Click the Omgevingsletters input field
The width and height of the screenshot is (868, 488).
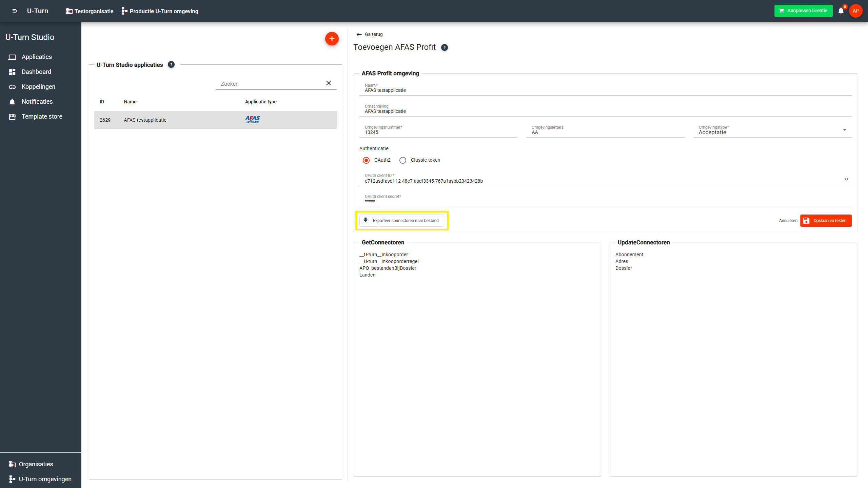pos(606,131)
